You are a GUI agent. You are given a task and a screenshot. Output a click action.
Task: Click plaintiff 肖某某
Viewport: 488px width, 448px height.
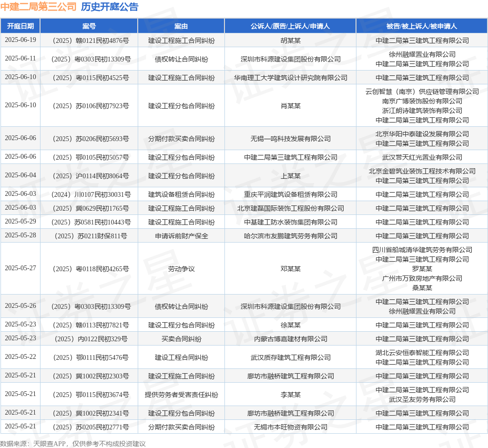(x=291, y=106)
